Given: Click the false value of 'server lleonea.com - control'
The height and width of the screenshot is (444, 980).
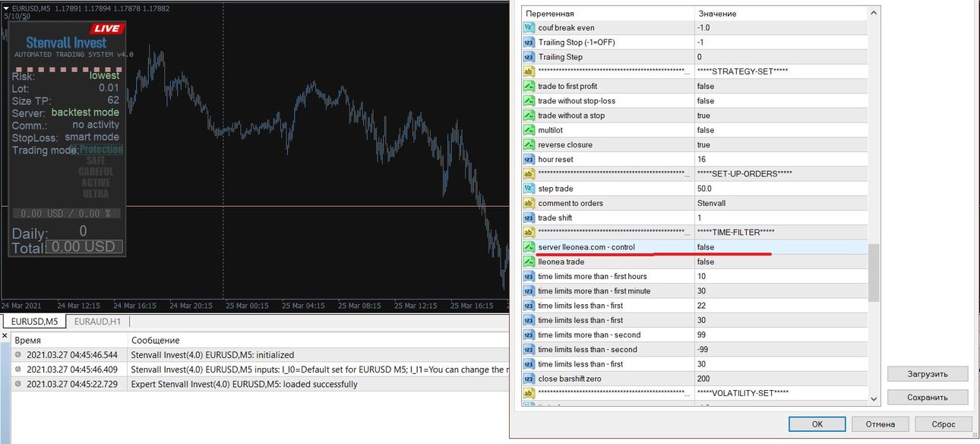Looking at the screenshot, I should coord(706,247).
